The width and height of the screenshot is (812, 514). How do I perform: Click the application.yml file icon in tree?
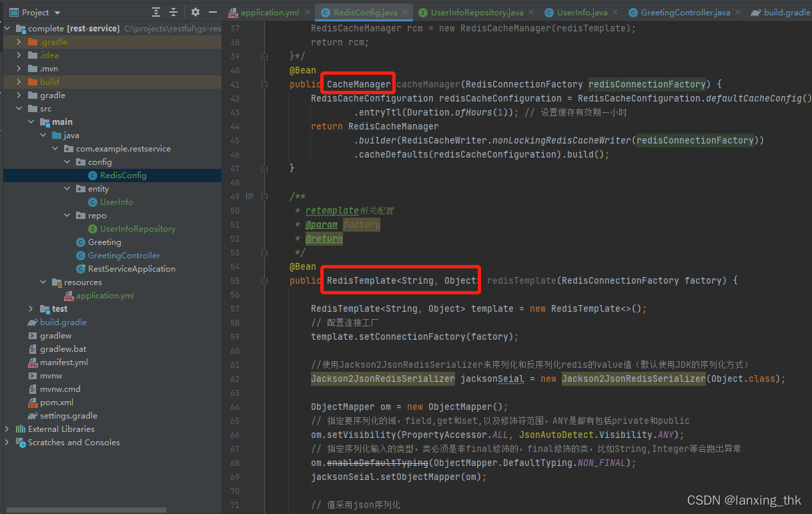click(69, 296)
